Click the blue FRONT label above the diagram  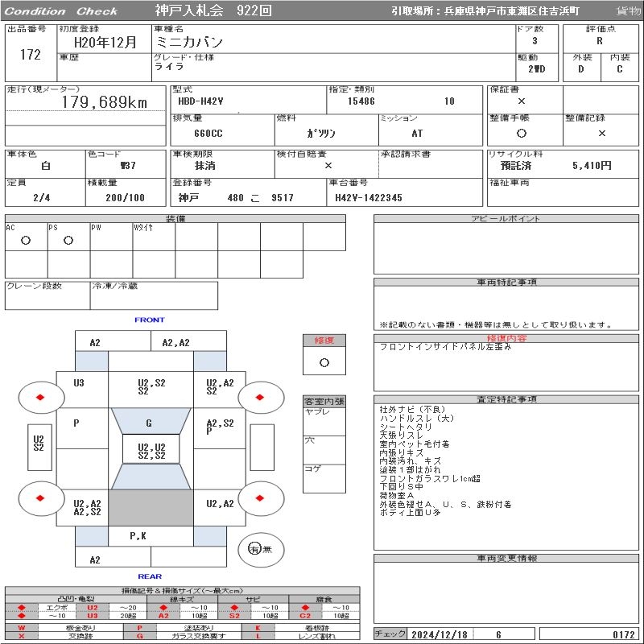pos(150,320)
